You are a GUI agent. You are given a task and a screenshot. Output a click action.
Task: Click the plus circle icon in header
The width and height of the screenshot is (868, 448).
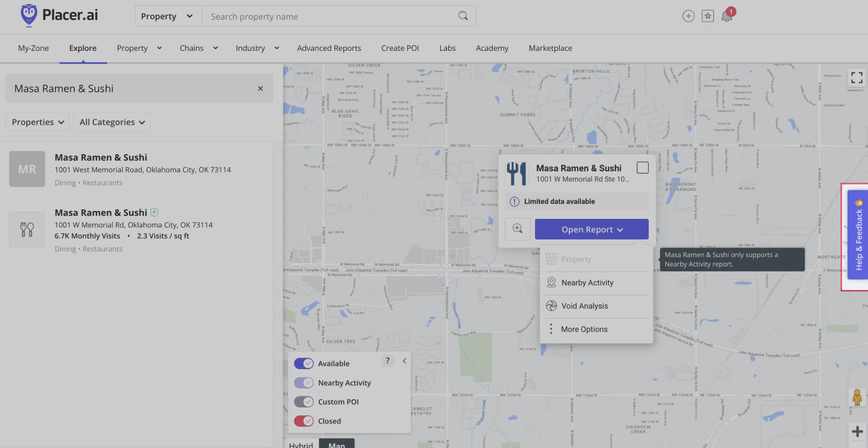tap(688, 16)
